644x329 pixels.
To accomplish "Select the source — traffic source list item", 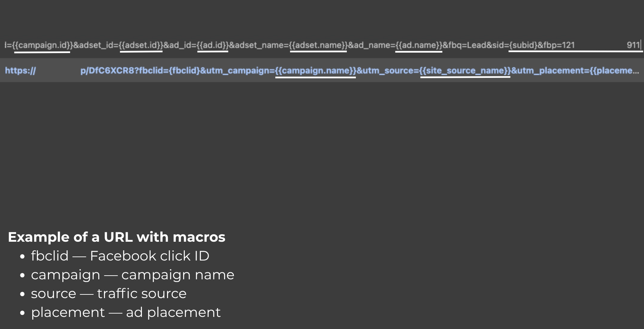I will (x=109, y=293).
